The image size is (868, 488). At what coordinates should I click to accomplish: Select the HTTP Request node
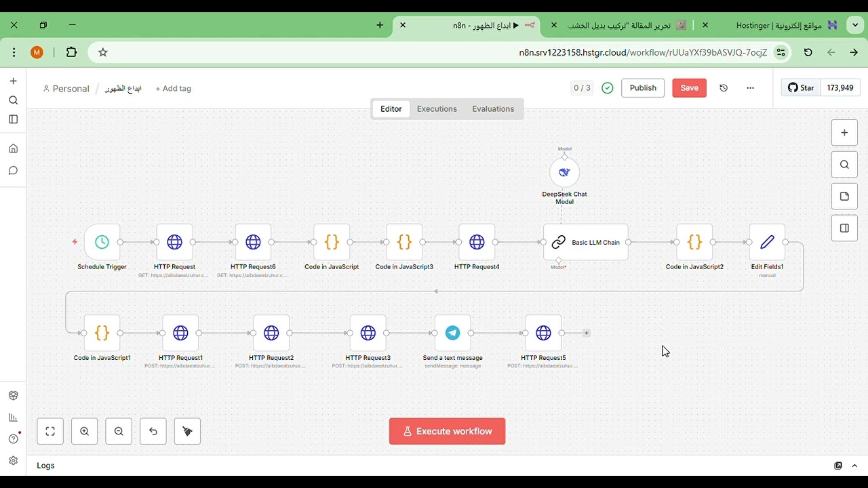tap(174, 242)
